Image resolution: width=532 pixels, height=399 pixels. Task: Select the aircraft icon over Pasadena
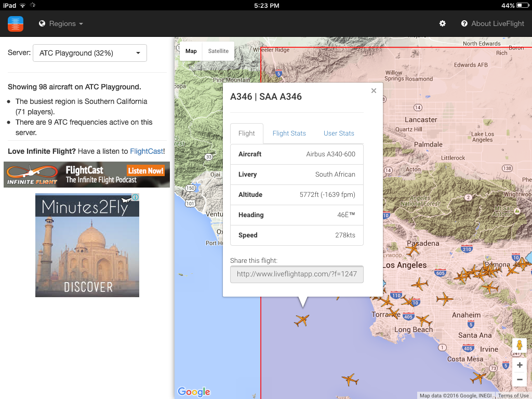point(413,250)
